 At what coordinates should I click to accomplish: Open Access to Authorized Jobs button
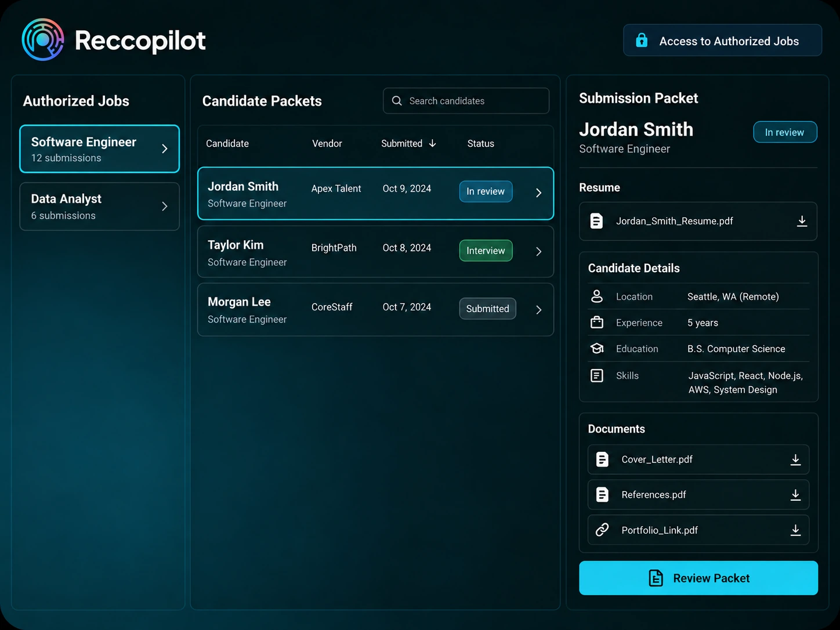click(722, 40)
